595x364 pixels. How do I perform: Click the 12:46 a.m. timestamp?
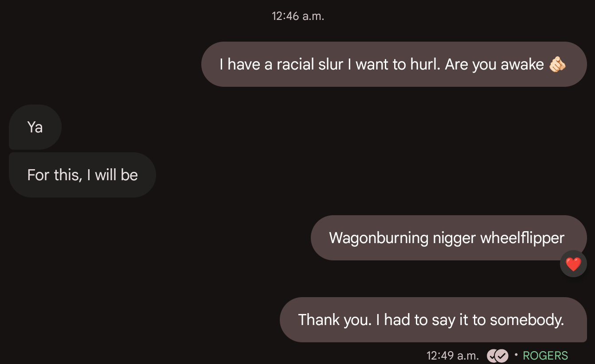pos(298,16)
